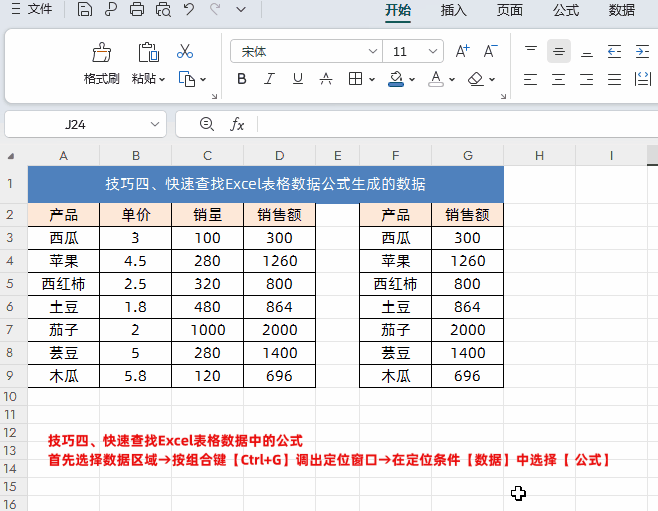Expand the Name Box dropdown arrow
Screen dimensions: 658x511
(x=155, y=124)
